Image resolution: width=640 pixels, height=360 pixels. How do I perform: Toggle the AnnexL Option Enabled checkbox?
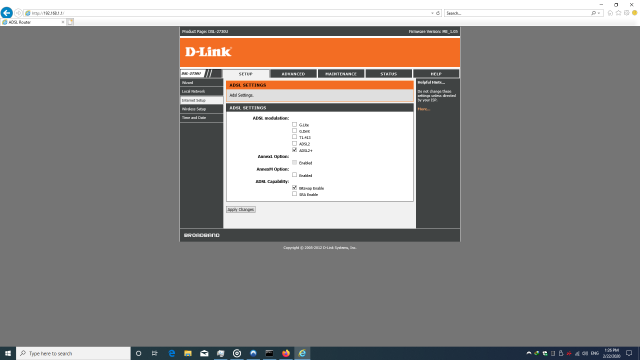pyautogui.click(x=294, y=162)
